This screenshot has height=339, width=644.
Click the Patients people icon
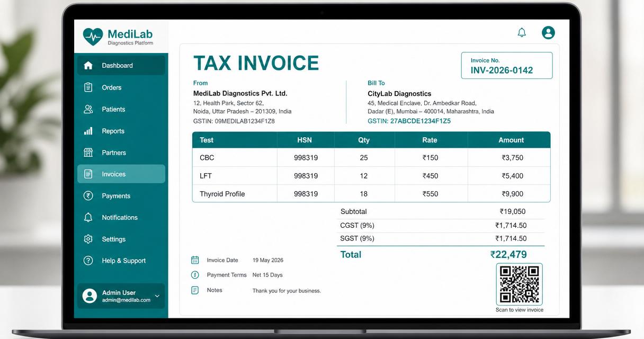coord(88,109)
